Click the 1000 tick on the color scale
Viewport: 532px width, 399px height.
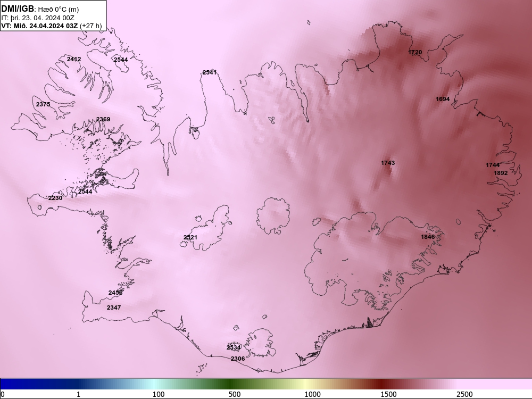click(x=312, y=394)
